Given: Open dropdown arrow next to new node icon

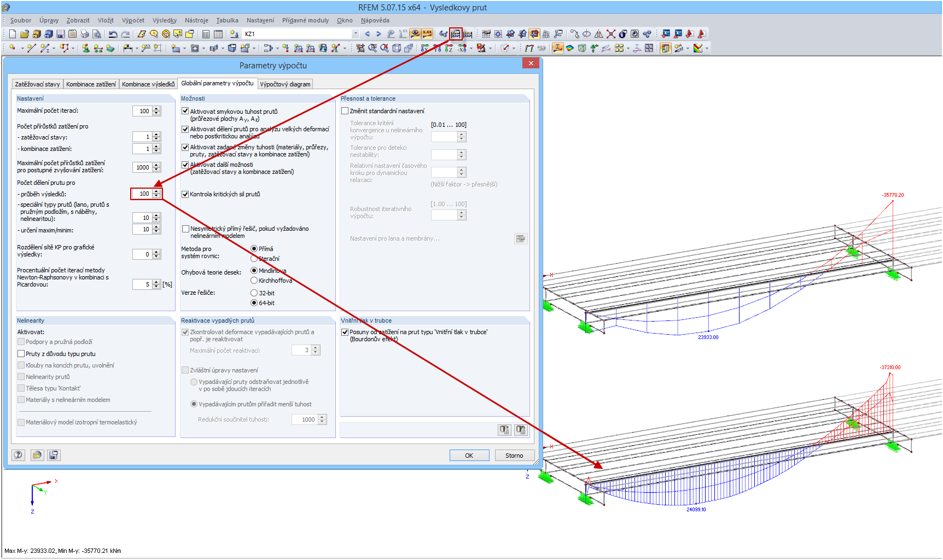Looking at the screenshot, I should [22, 49].
